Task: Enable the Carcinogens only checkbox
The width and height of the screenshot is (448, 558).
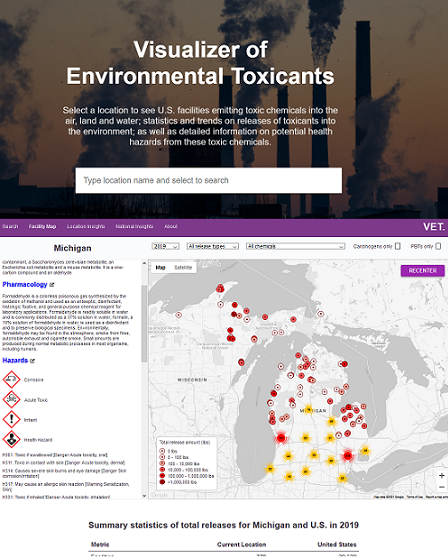Action: 398,246
